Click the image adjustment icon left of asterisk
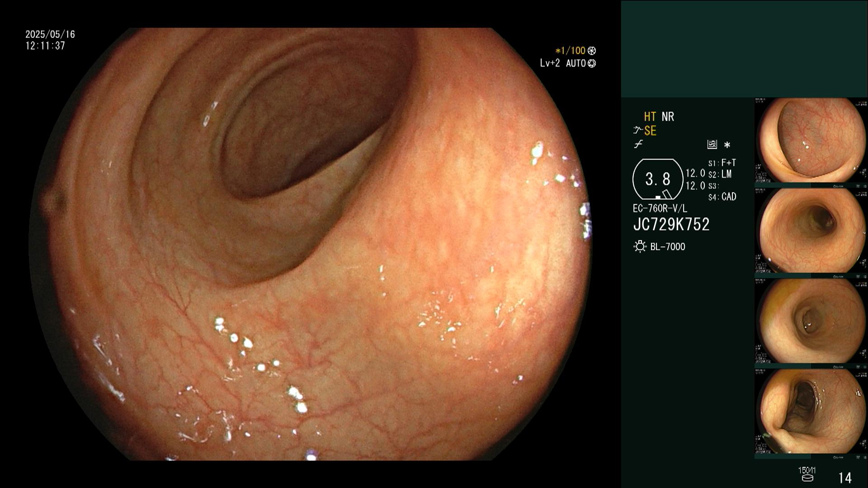The width and height of the screenshot is (868, 488). (712, 145)
